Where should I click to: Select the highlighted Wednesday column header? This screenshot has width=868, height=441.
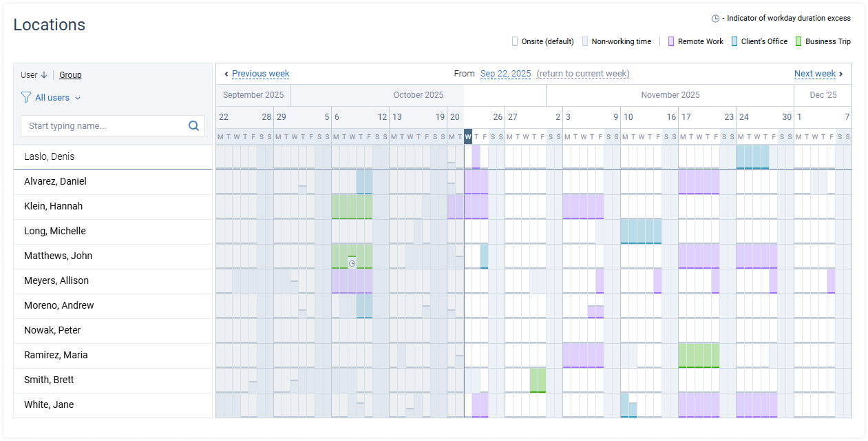pos(467,136)
